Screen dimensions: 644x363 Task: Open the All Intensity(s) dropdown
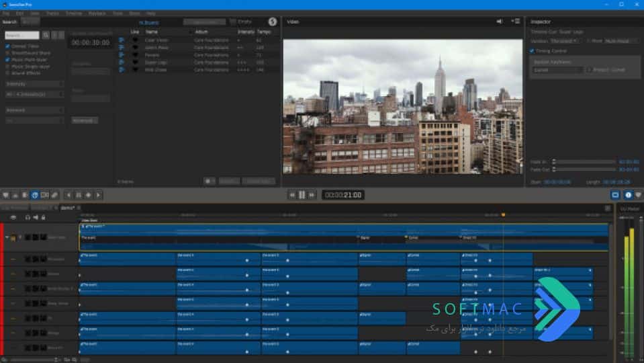click(34, 95)
